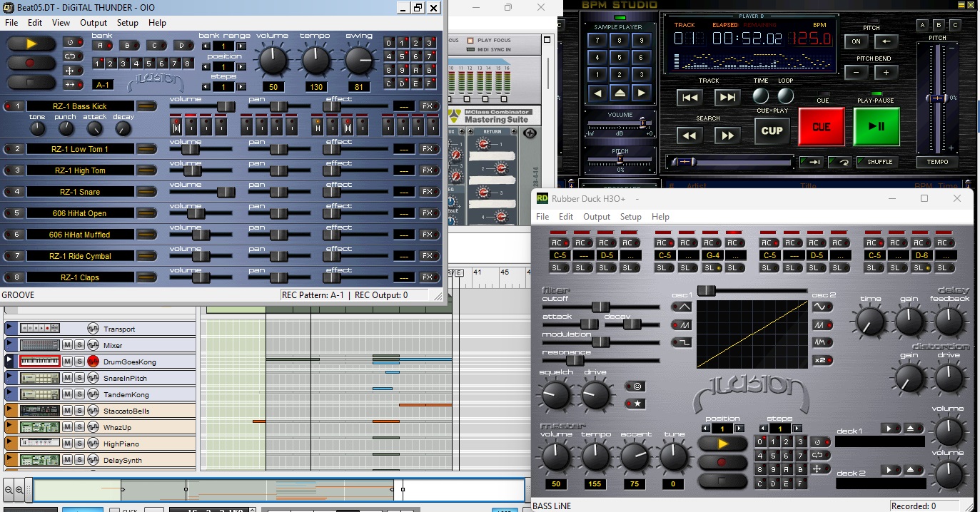Click search fast-forward button in BPM Studio
Screen dimensions: 980x512
pos(727,135)
